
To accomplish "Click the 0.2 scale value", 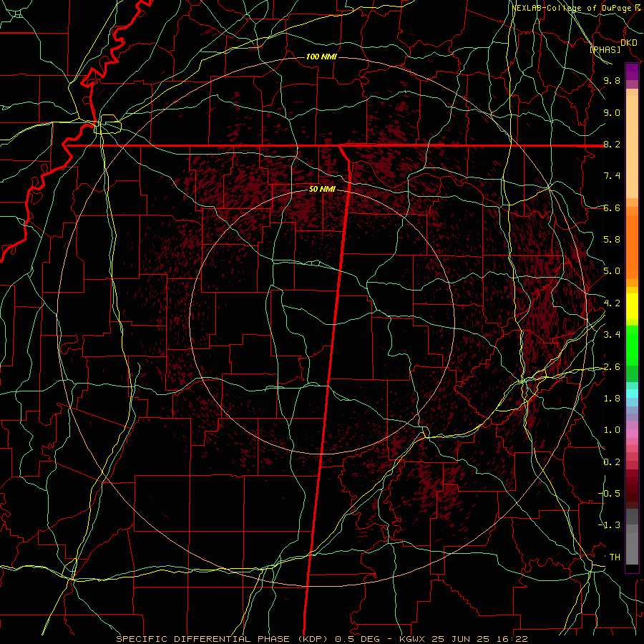I will [612, 462].
